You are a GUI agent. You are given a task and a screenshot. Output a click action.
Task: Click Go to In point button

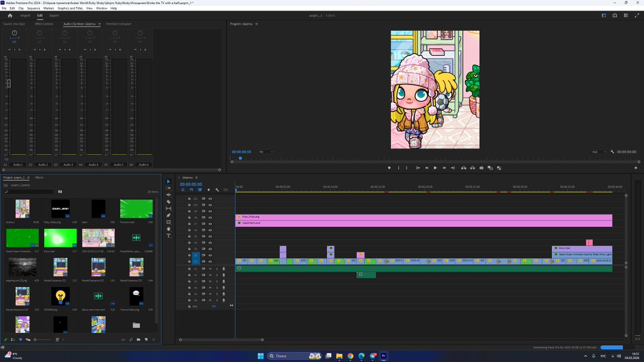pos(418,168)
